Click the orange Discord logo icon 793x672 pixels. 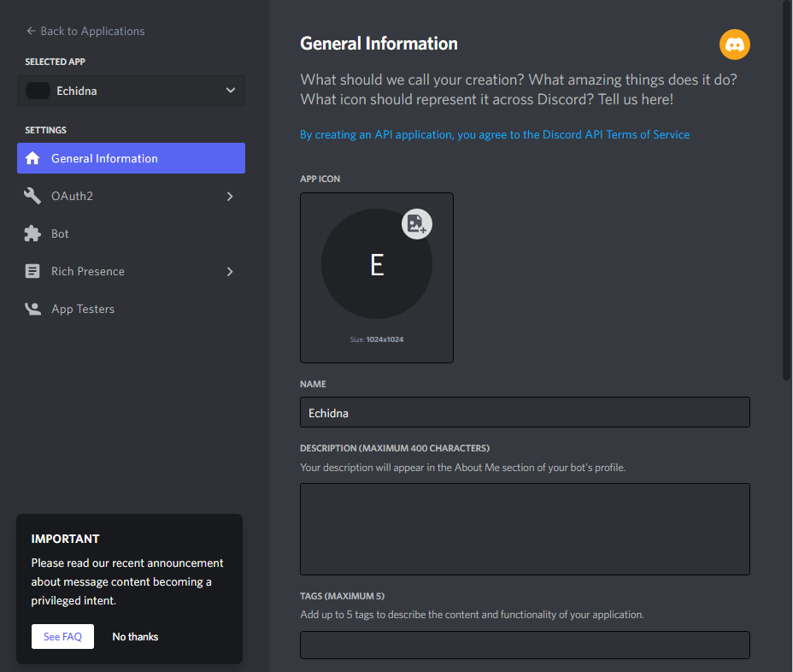pyautogui.click(x=734, y=44)
